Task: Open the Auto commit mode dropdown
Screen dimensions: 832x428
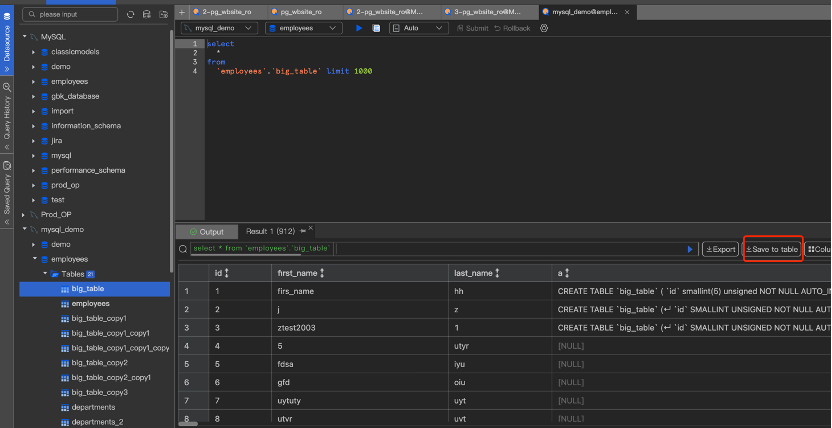Action: [420, 28]
